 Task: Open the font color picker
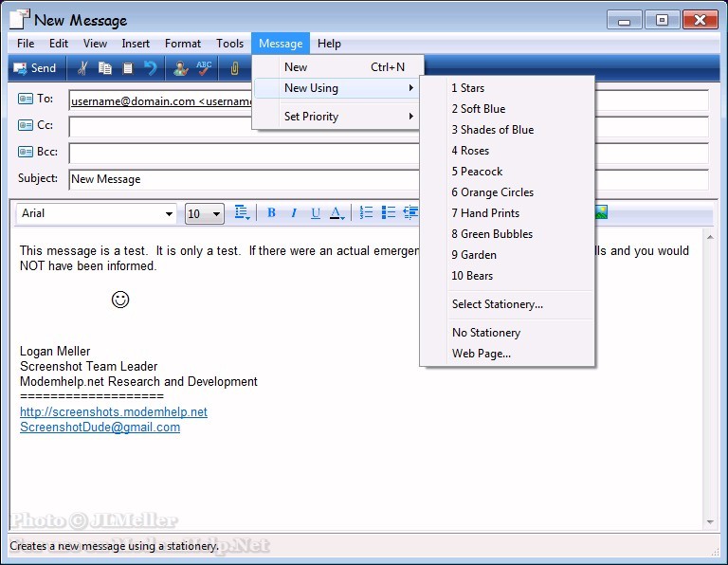(x=337, y=213)
